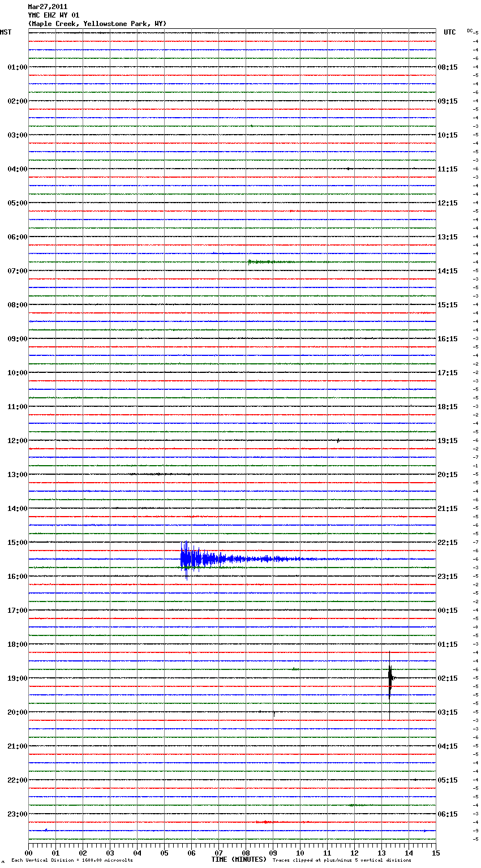Image resolution: width=481 pixels, height=868 pixels.
Task: Select the 09:00 MST time label
Action: point(18,339)
